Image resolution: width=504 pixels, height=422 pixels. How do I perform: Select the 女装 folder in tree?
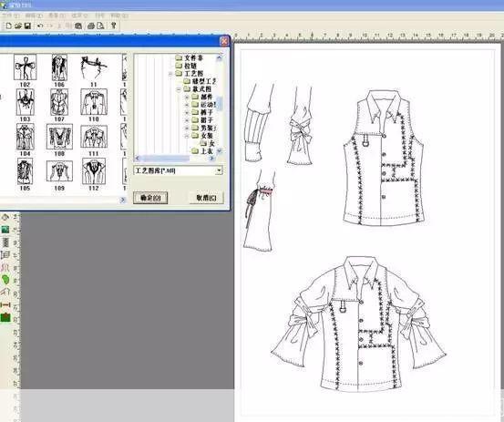click(203, 136)
